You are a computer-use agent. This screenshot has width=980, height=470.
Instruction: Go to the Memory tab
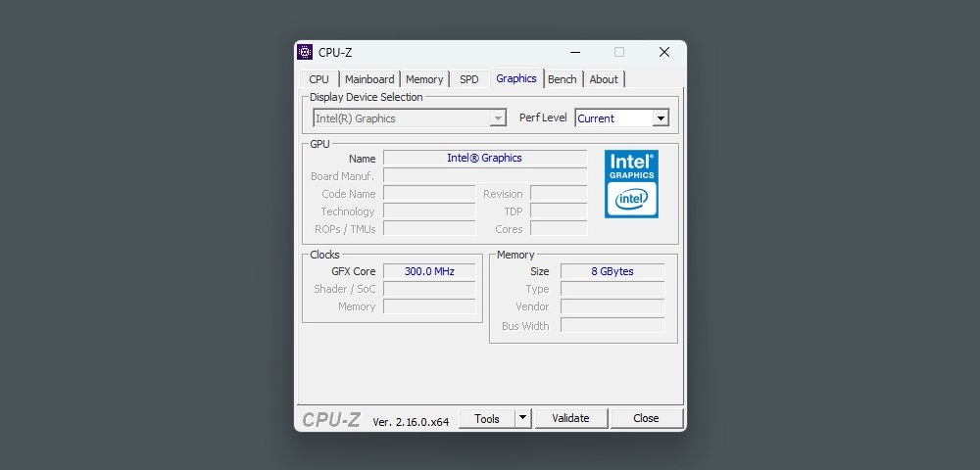[x=424, y=79]
